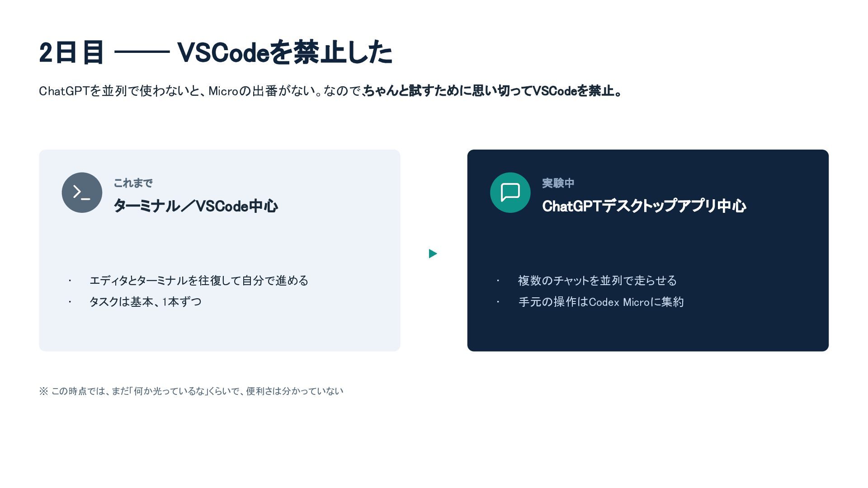Click the '実験中' label
This screenshot has width=868, height=488.
tap(558, 183)
